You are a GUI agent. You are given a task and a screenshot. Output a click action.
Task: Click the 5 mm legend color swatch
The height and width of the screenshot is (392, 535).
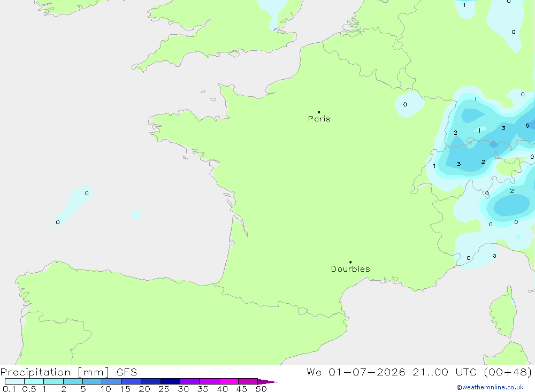[x=92, y=381]
